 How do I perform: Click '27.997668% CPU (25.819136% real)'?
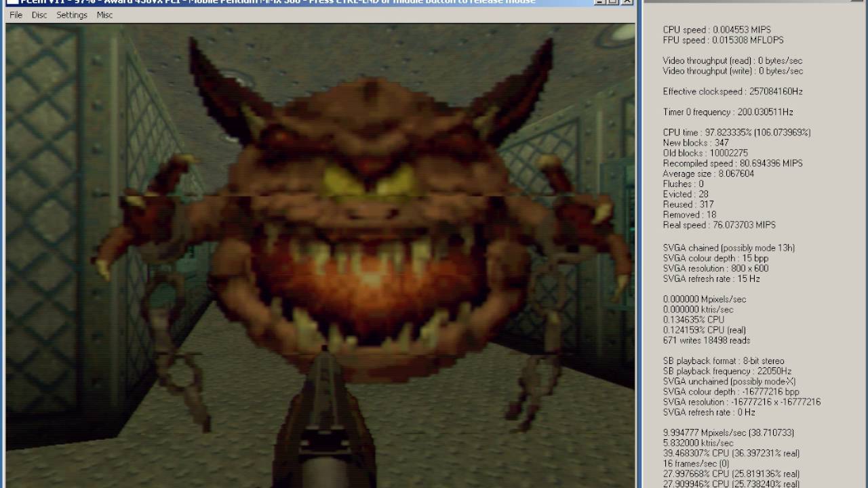tap(731, 474)
